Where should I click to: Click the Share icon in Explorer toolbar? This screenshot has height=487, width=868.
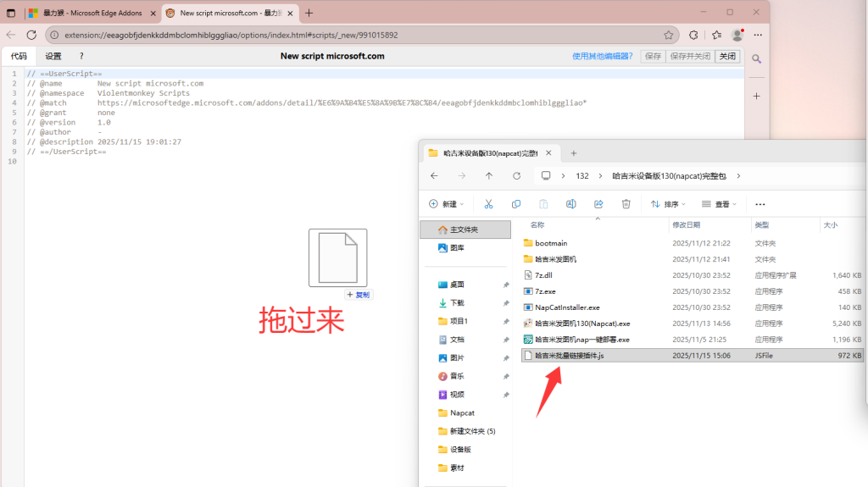point(598,204)
